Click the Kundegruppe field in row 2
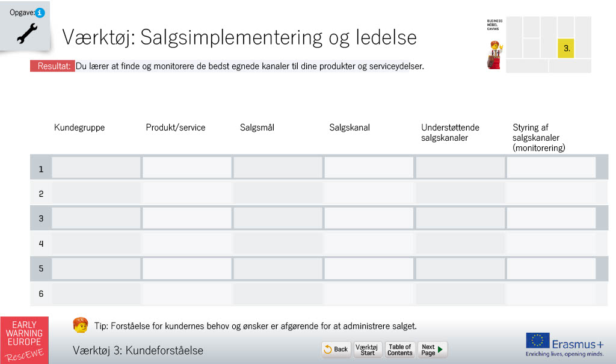The image size is (616, 364). point(96,193)
